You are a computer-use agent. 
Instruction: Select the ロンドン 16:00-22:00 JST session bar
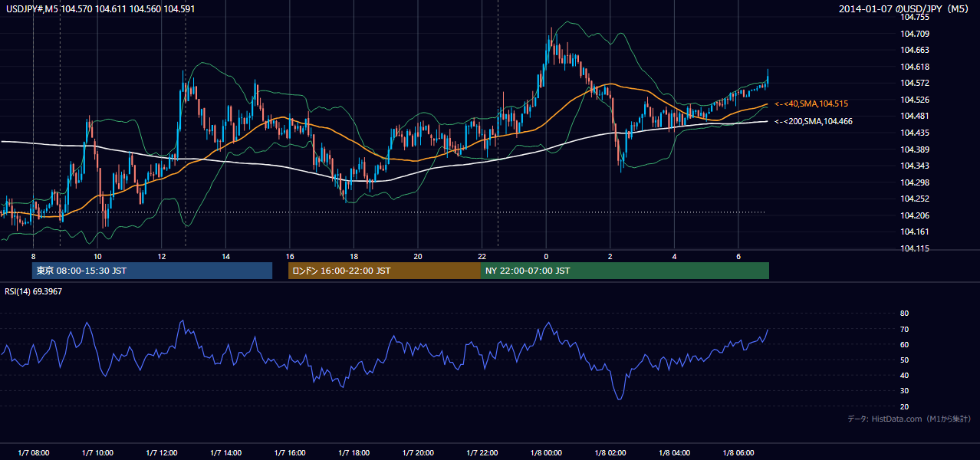[384, 271]
